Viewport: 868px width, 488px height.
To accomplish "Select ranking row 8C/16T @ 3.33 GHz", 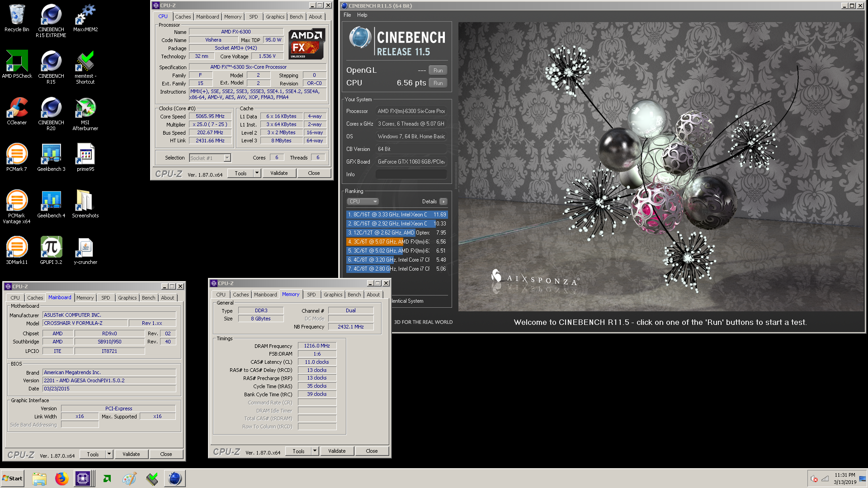I will (x=397, y=215).
